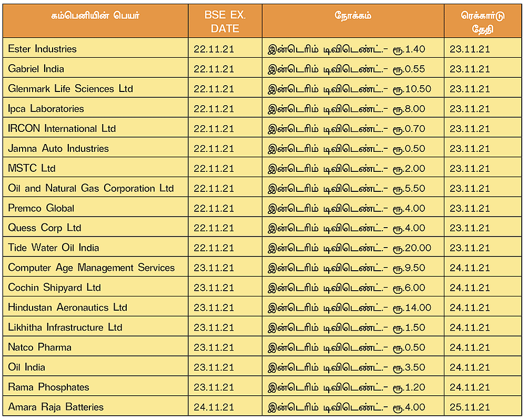
Task: Select the 'Natco Pharma' company name
Action: coord(39,347)
